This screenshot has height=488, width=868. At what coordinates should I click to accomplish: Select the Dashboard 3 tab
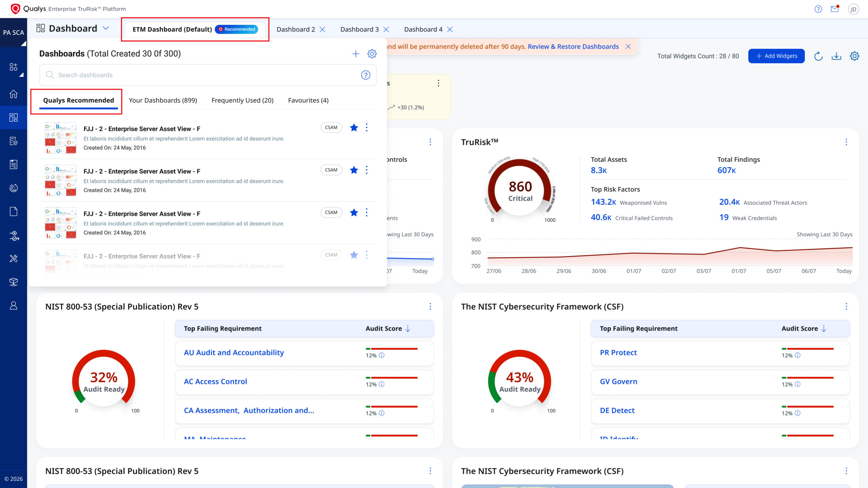359,29
